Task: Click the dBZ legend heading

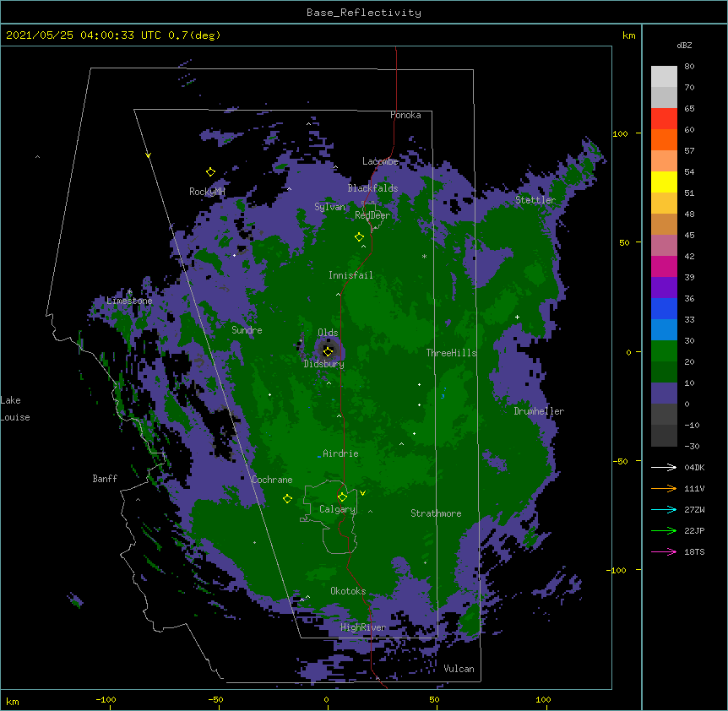Action: 684,45
